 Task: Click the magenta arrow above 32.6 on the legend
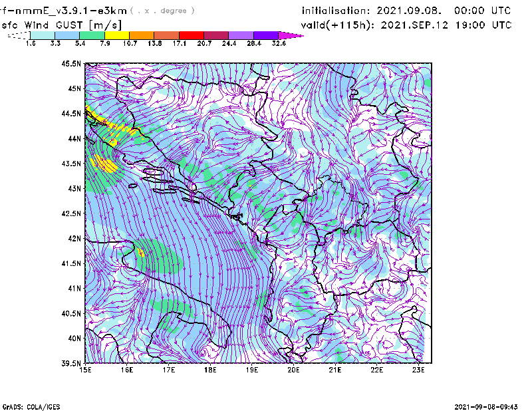(291, 35)
